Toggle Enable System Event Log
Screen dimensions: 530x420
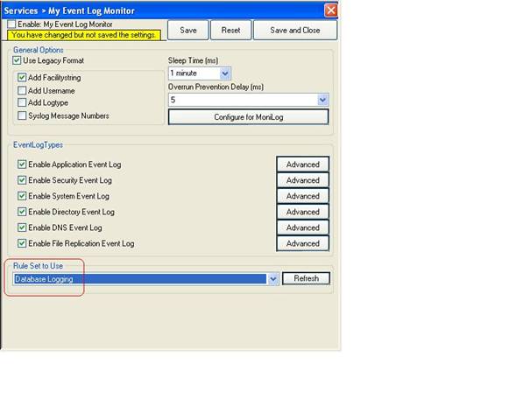(22, 196)
